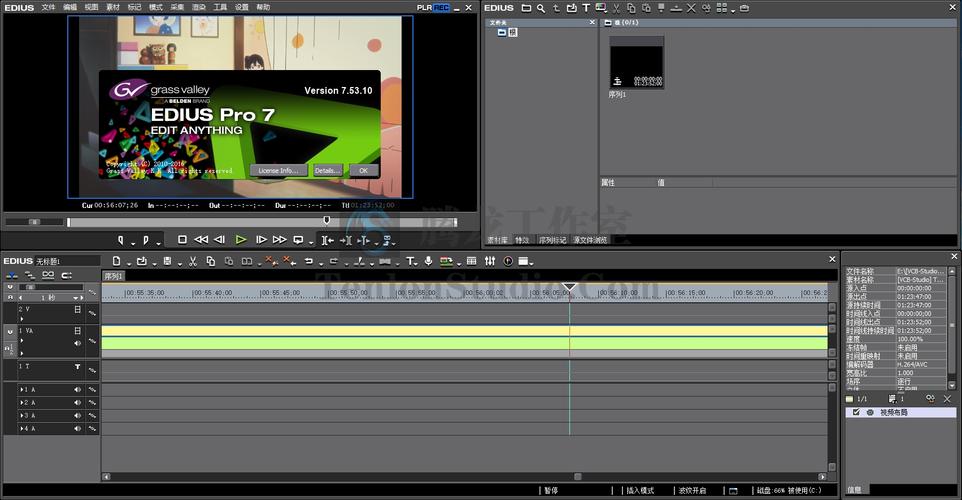
Task: Step forward one frame in the player
Action: (x=261, y=240)
